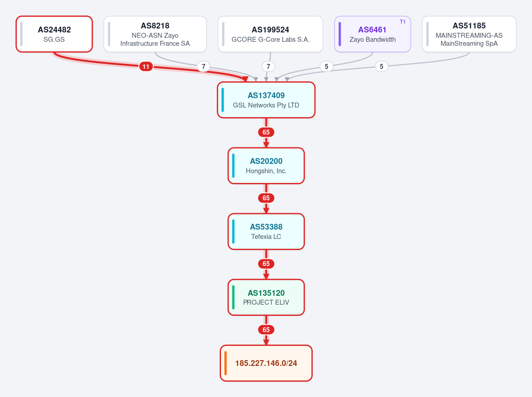The image size is (532, 397).
Task: Click the 7 edge label below AS199524
Action: (268, 67)
